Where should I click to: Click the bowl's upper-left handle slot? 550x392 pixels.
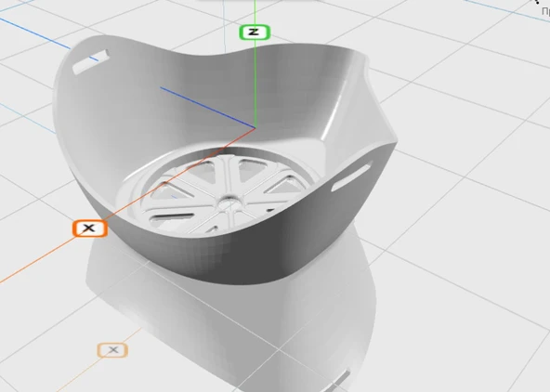coord(90,61)
